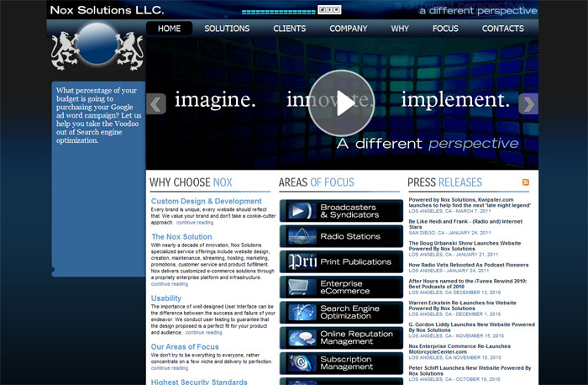Screen dimensions: 588x385
Task: Open the Be Like Heidi and Frank press release
Action: [x=465, y=224]
